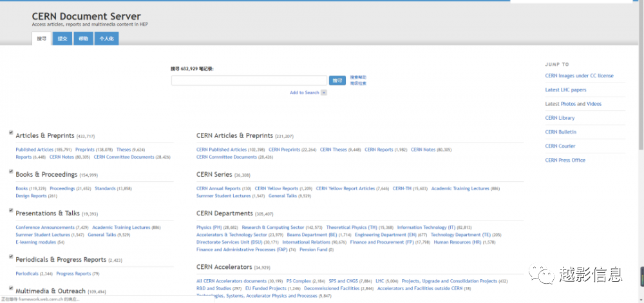
Task: Switch to the 搜寻 tab
Action: (41, 39)
